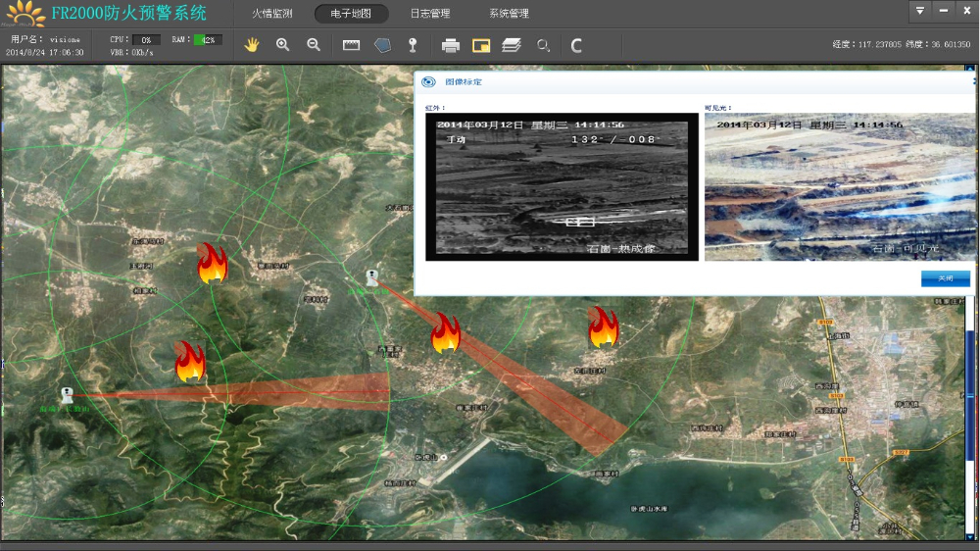
Task: Click the rightmost fire marker on map
Action: click(x=603, y=326)
